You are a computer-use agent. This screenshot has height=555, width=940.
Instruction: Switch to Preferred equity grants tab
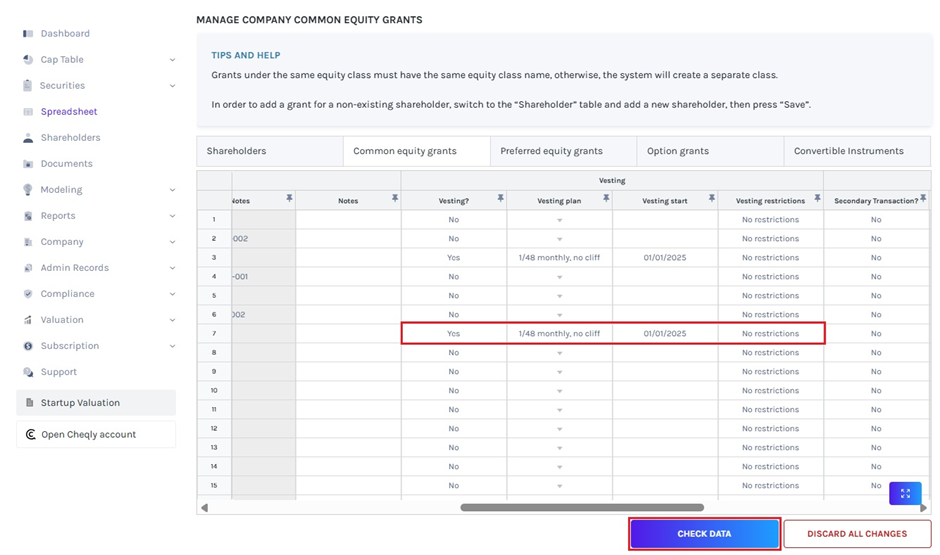(551, 151)
